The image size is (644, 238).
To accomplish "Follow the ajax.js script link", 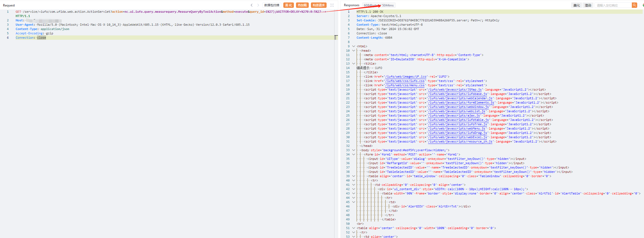I will point(454,115).
